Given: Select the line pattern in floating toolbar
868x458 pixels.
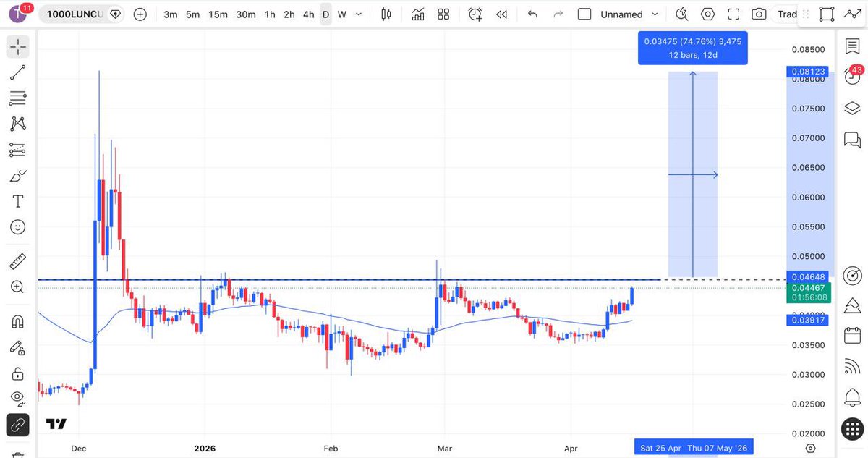Looking at the screenshot, I should coord(852,14).
